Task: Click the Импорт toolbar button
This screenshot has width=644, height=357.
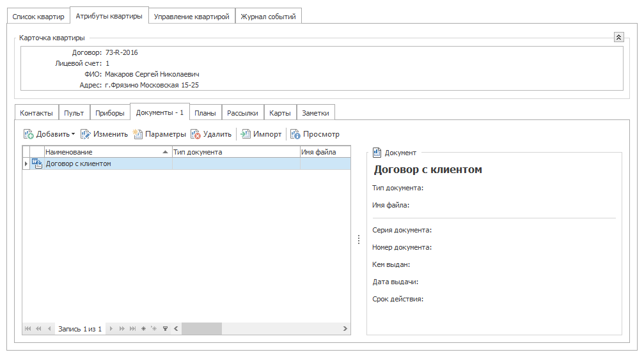Action: point(261,134)
